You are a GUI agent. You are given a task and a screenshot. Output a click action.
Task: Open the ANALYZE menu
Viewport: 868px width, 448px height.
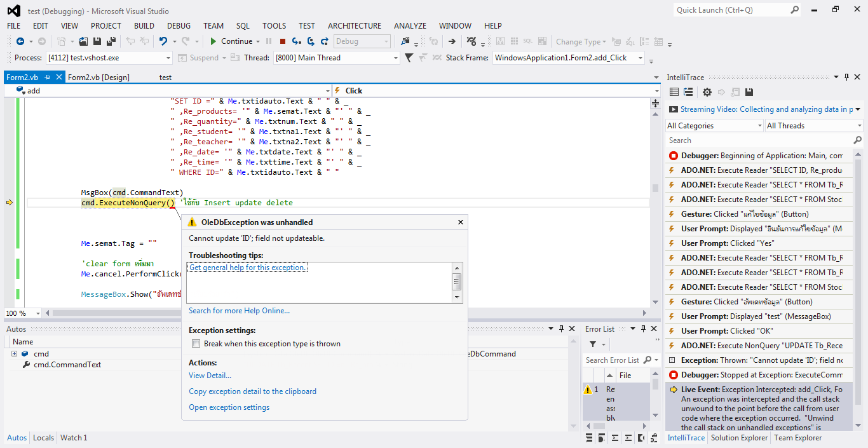[x=410, y=26]
